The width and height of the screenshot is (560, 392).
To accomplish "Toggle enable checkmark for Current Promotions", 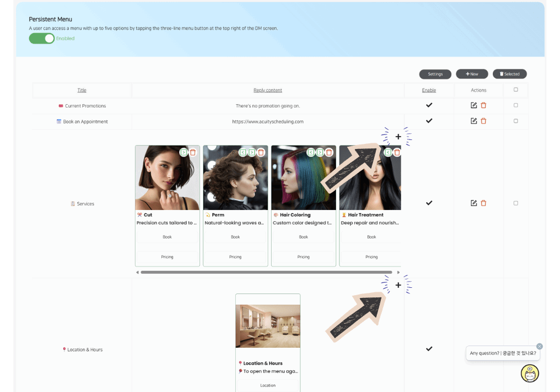I will pos(430,105).
